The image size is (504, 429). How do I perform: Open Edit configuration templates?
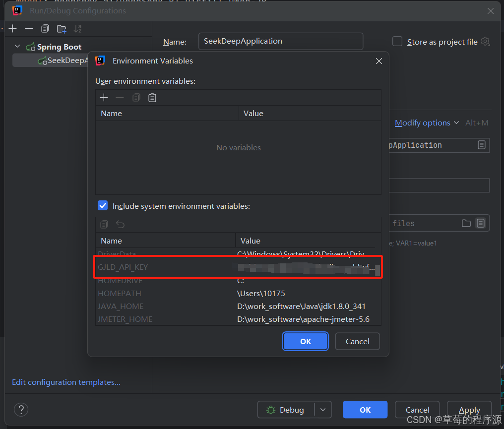[x=65, y=382]
